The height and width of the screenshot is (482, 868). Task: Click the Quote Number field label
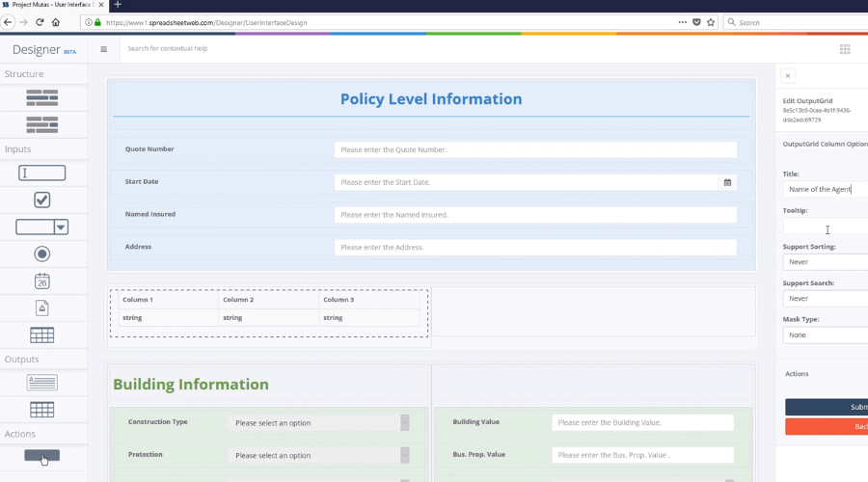click(149, 148)
